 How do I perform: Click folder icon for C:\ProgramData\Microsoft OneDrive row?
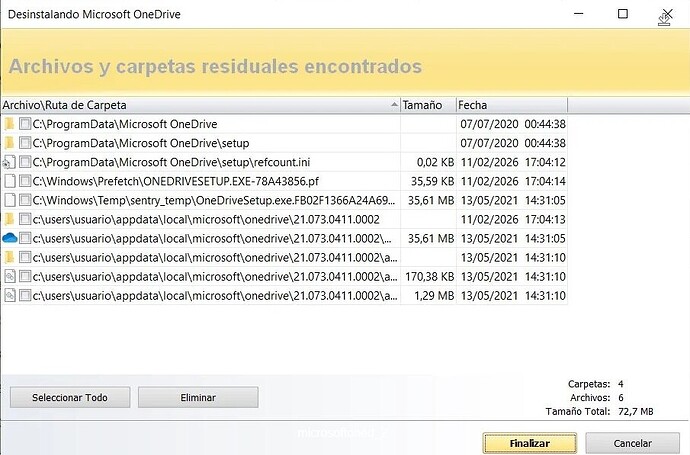point(9,124)
